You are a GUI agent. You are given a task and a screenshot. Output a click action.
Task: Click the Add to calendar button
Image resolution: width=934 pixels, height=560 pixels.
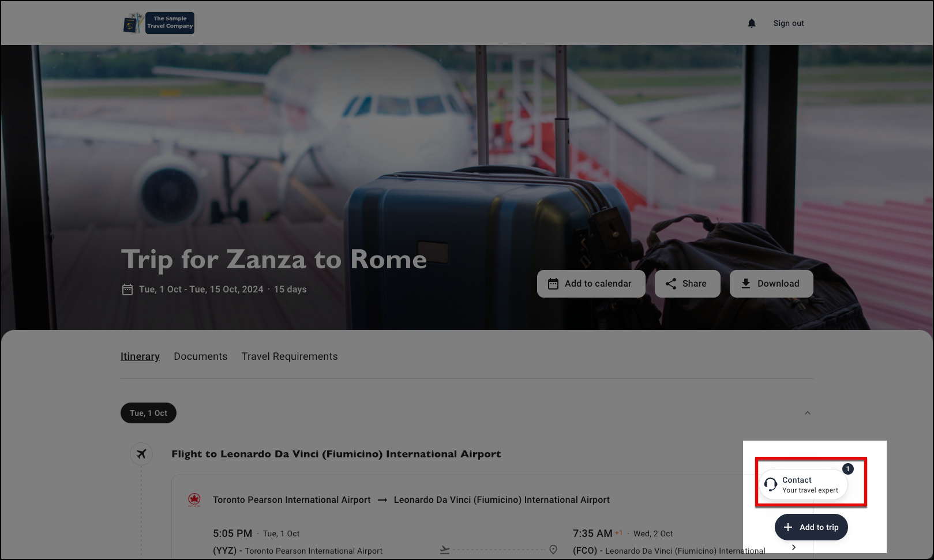(x=591, y=284)
